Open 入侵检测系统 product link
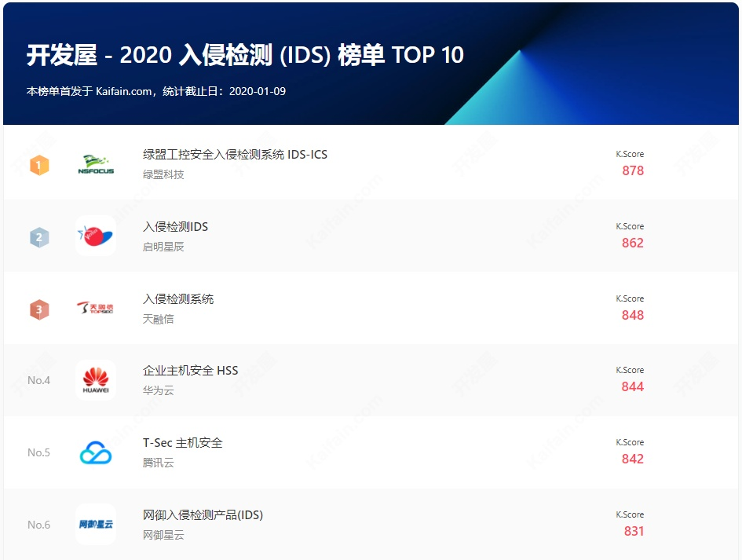The width and height of the screenshot is (742, 560). point(178,298)
